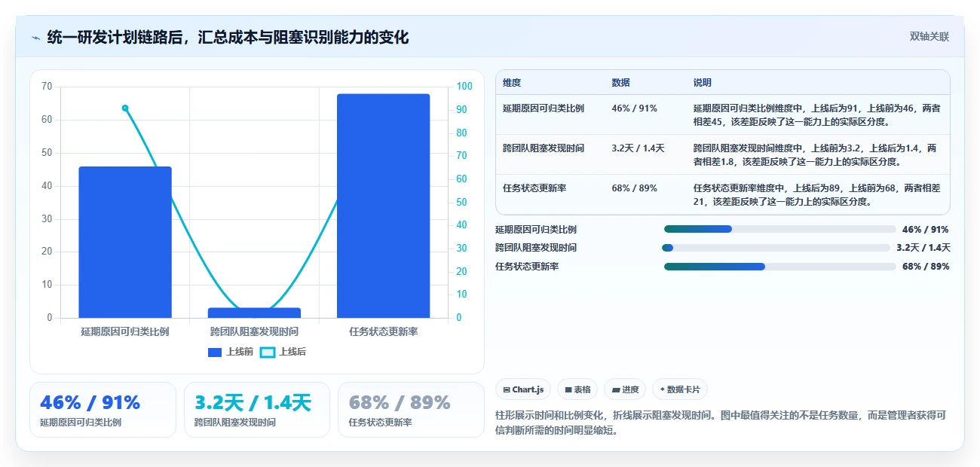Click the line data point above first bar
The width and height of the screenshot is (980, 467).
tap(125, 108)
